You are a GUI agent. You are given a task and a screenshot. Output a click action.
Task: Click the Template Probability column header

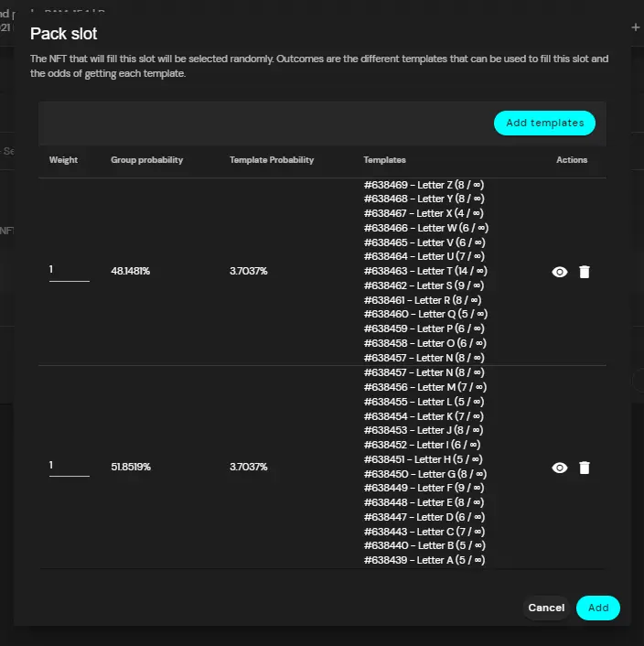tap(272, 160)
